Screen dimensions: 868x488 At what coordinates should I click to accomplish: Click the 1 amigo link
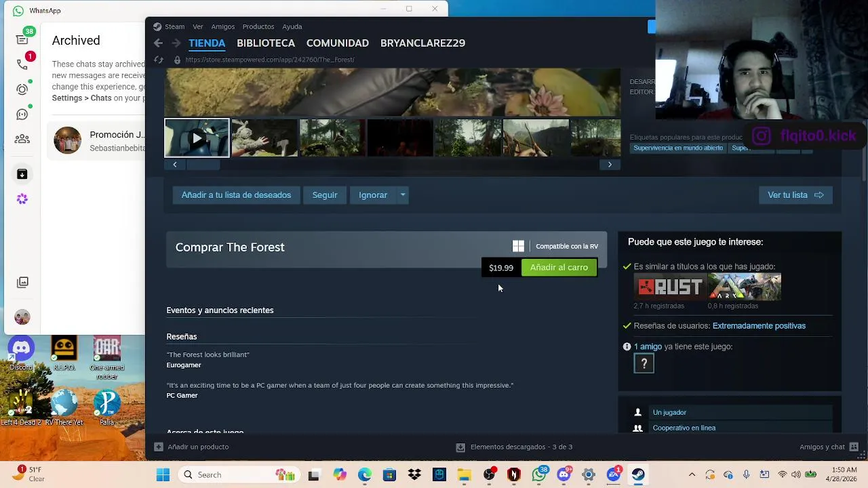[x=648, y=346]
